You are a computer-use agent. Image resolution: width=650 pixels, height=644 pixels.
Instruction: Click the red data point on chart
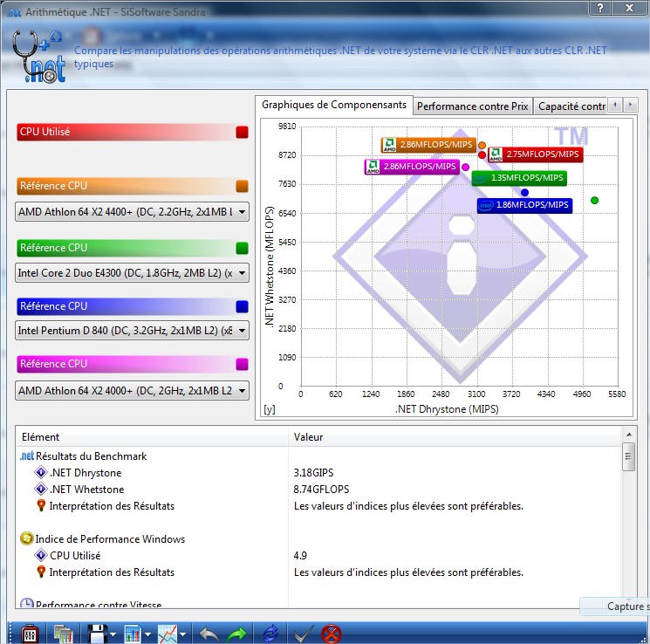click(x=482, y=154)
